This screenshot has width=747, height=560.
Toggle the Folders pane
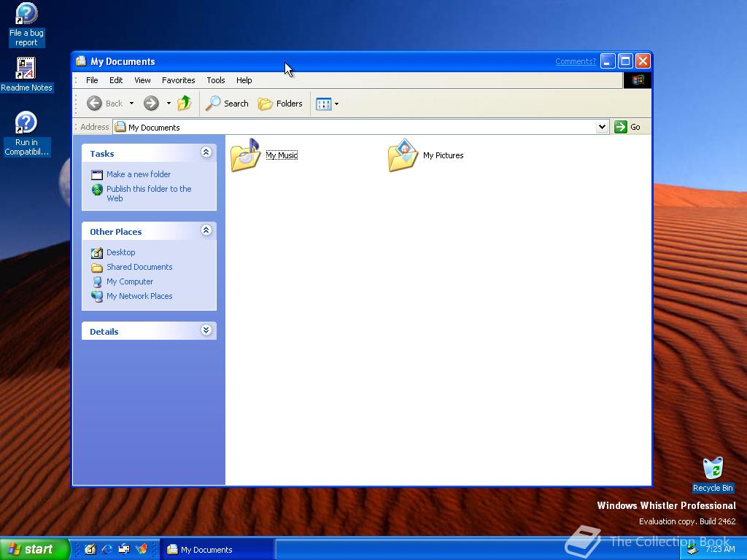[280, 104]
